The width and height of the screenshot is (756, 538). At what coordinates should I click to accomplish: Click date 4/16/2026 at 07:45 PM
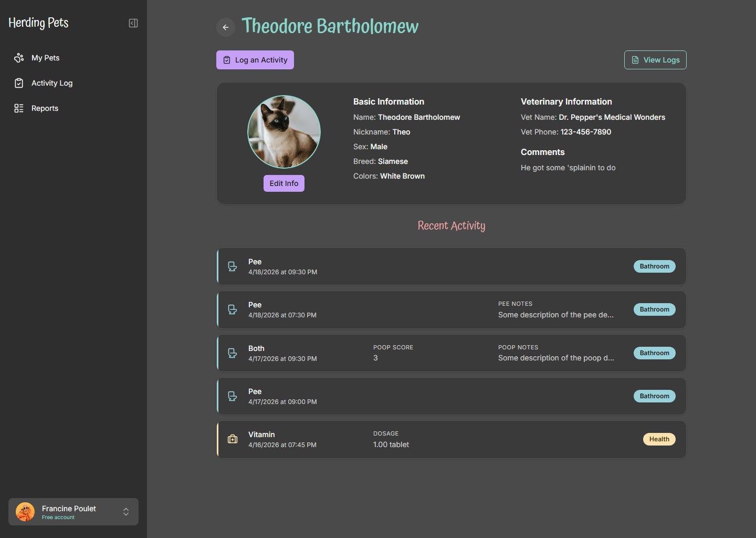[x=282, y=445]
